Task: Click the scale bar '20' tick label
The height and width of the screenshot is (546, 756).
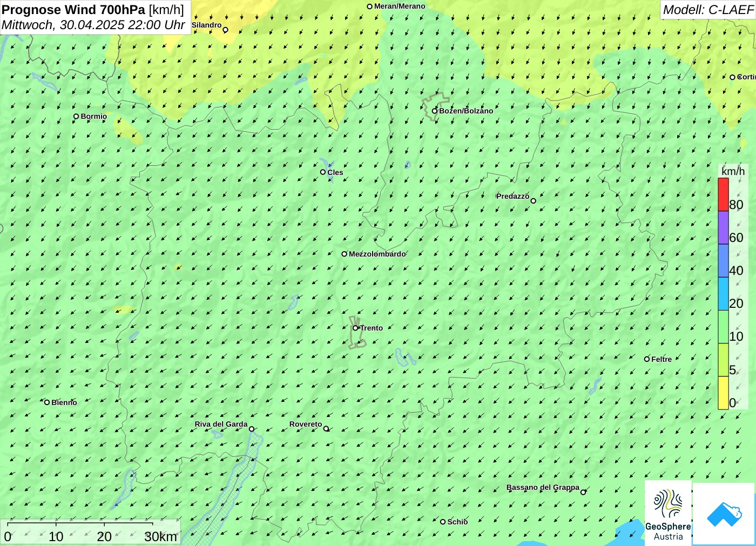Action: point(104,537)
